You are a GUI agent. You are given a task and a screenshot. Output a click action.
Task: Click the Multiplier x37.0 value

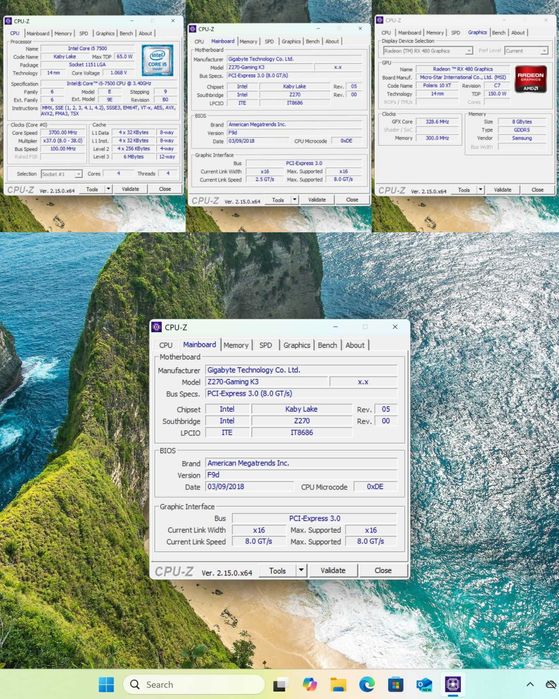[x=62, y=141]
